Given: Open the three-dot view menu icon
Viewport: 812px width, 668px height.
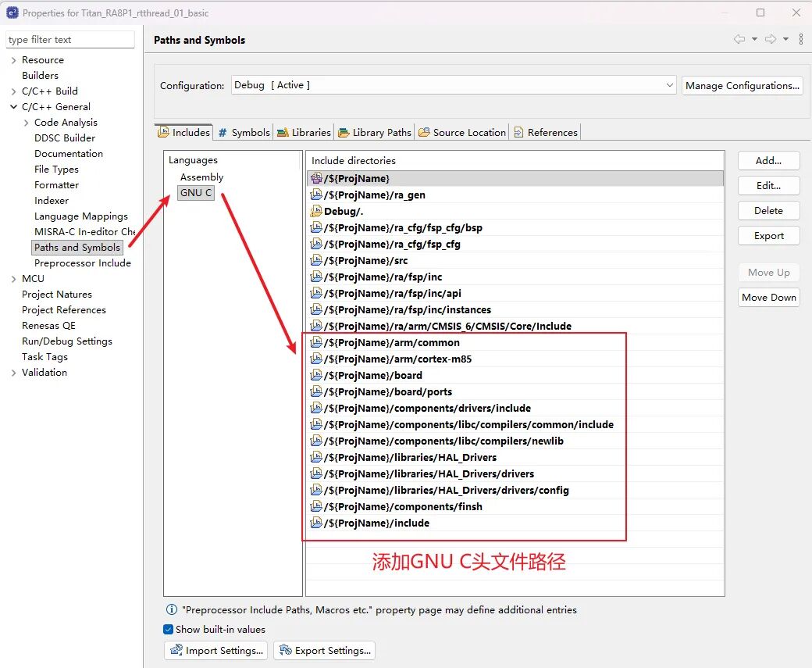Looking at the screenshot, I should click(x=801, y=40).
